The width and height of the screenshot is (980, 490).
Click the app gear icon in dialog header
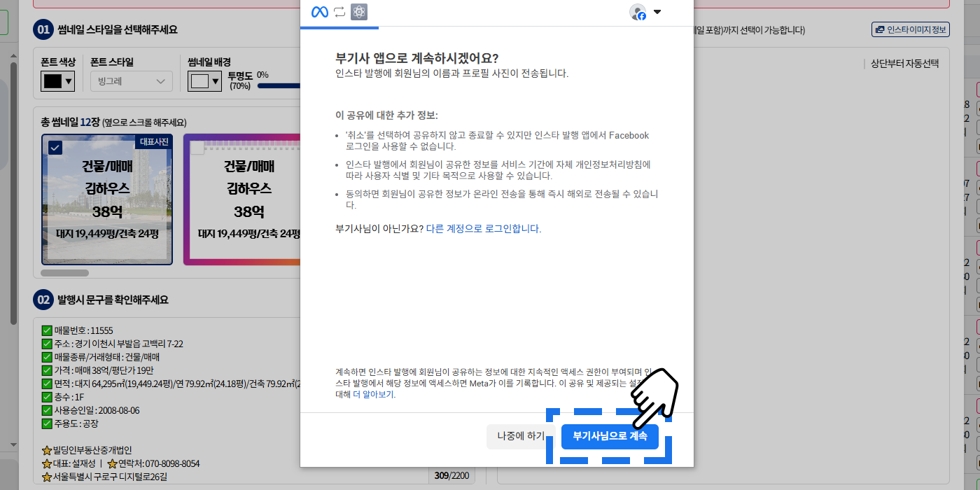coord(359,12)
